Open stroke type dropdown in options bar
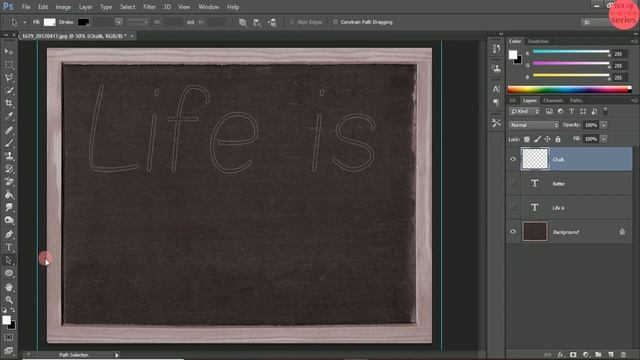 click(138, 22)
